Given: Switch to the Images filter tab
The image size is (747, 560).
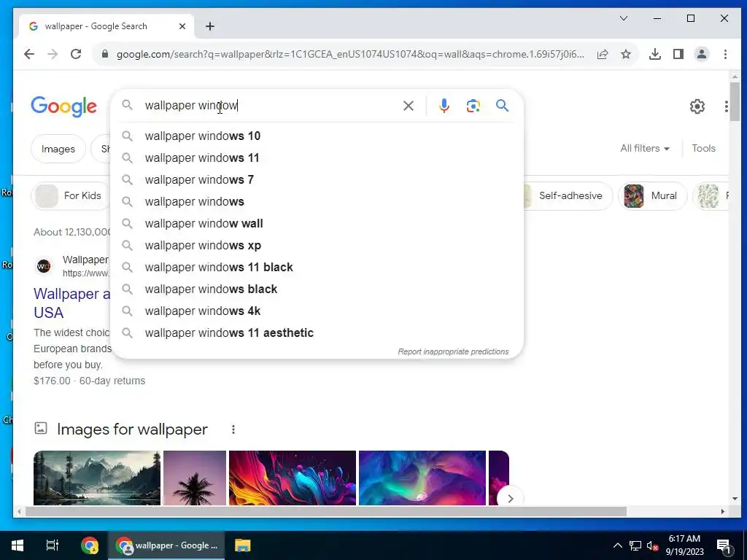Looking at the screenshot, I should pos(58,149).
